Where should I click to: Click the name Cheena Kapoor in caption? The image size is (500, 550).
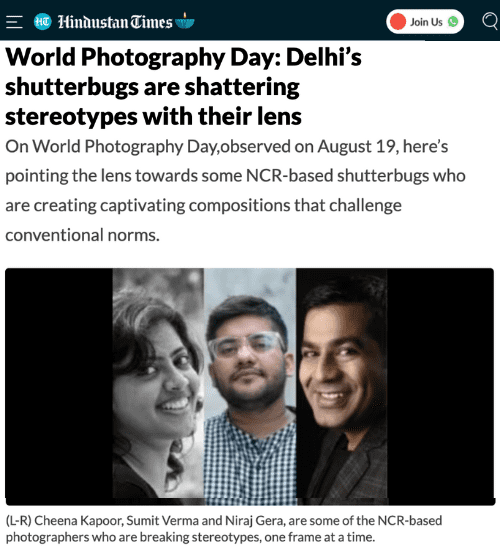click(79, 521)
